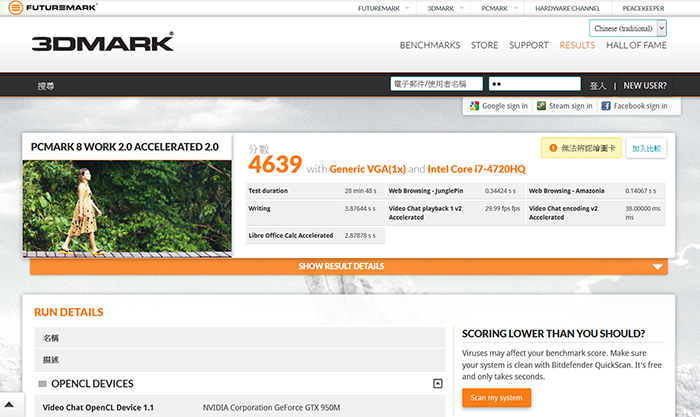The image size is (700, 417).
Task: Click the RUN DETAILS heading
Action: point(69,312)
